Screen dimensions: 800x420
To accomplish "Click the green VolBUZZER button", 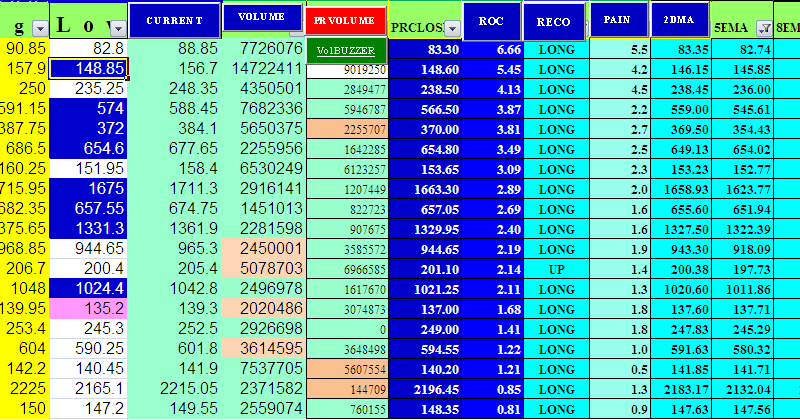I will [346, 51].
